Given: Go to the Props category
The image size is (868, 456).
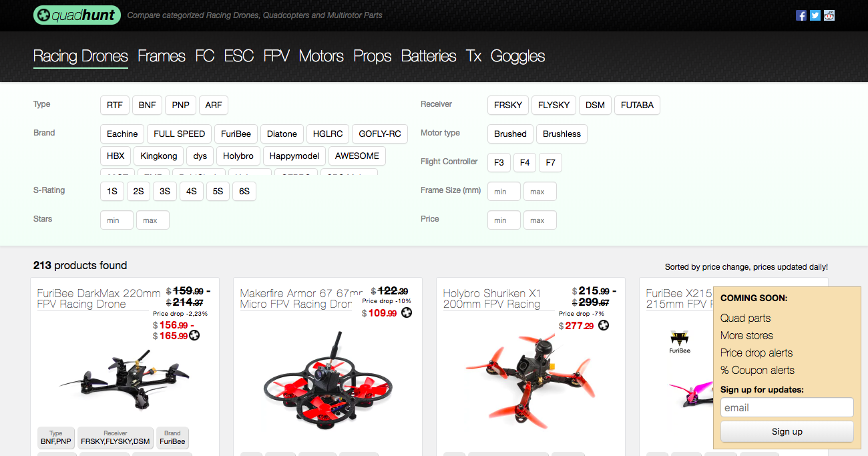Looking at the screenshot, I should (x=373, y=56).
